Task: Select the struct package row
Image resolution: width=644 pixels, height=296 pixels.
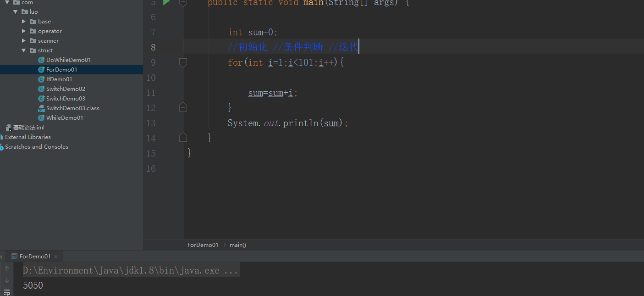Action: (72, 50)
